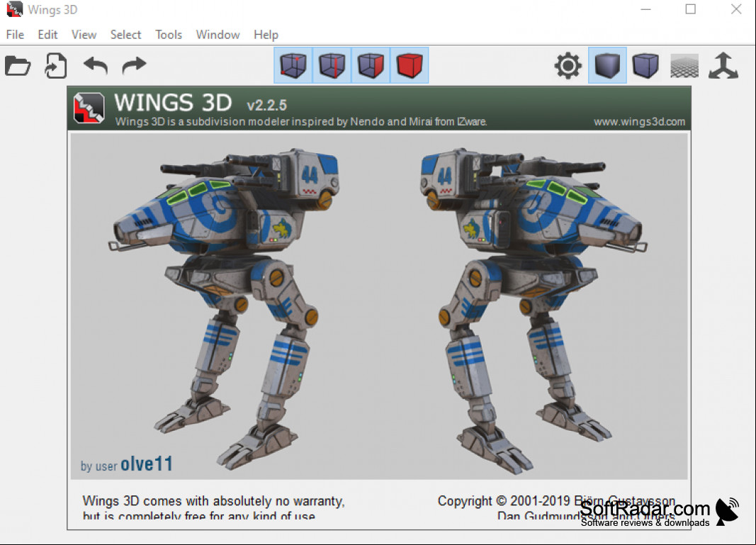This screenshot has height=545, width=756.
Task: Open the Help menu
Action: [266, 35]
